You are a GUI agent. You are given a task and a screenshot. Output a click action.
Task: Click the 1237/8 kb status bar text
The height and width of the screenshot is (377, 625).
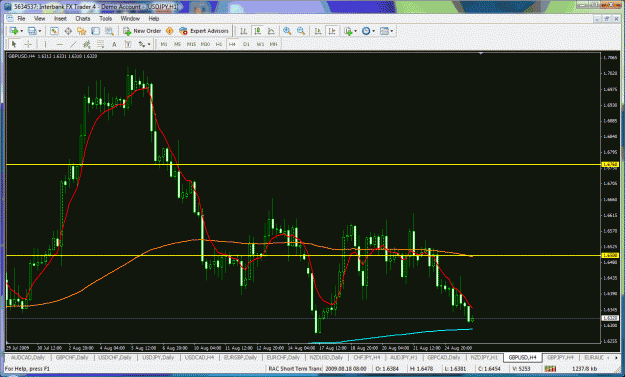pyautogui.click(x=585, y=369)
